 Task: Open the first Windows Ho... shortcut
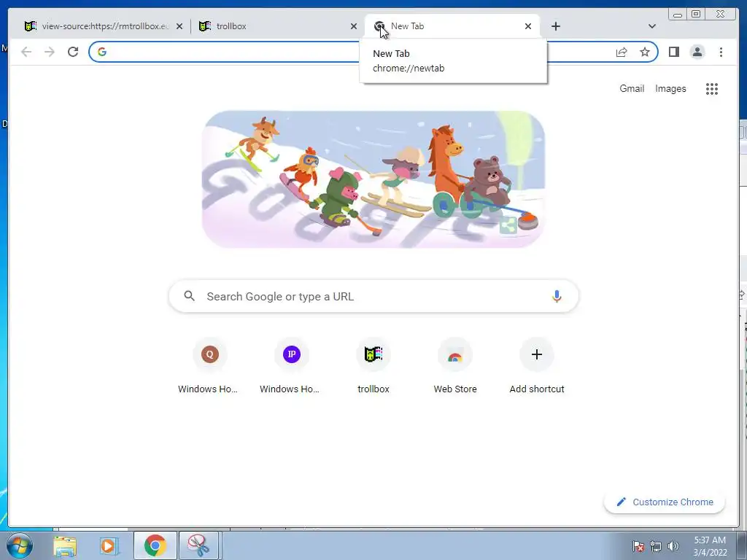(x=209, y=366)
